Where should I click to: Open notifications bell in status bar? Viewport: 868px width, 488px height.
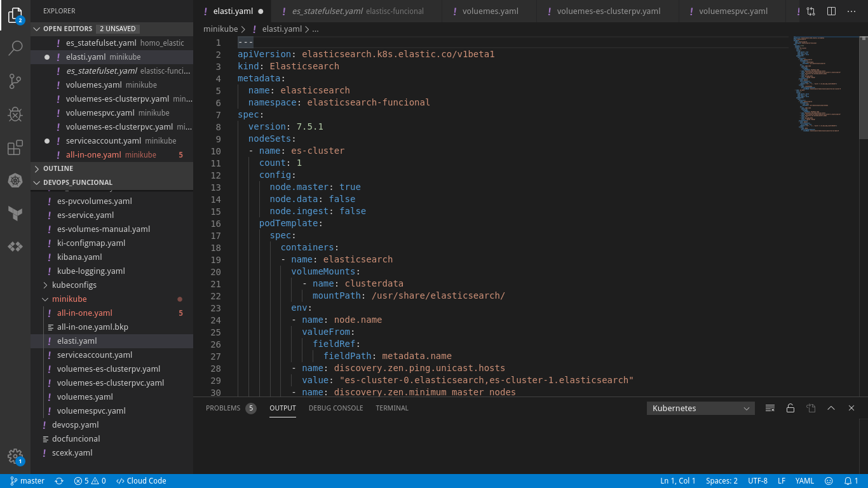851,481
